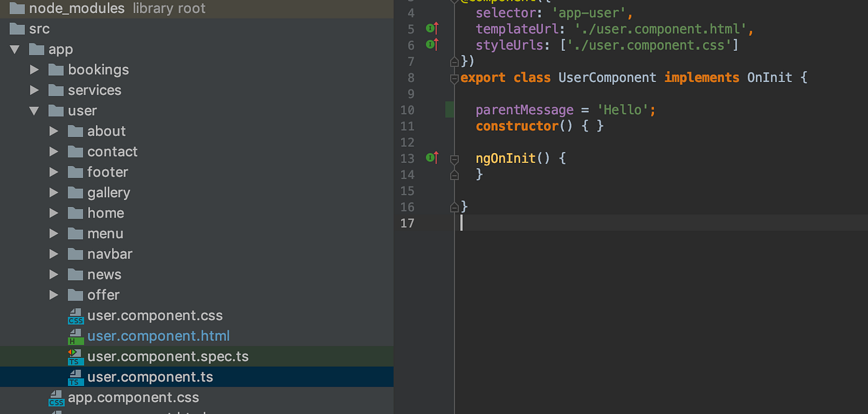Image resolution: width=868 pixels, height=414 pixels.
Task: Click the node_modules folder icon
Action: pyautogui.click(x=17, y=9)
